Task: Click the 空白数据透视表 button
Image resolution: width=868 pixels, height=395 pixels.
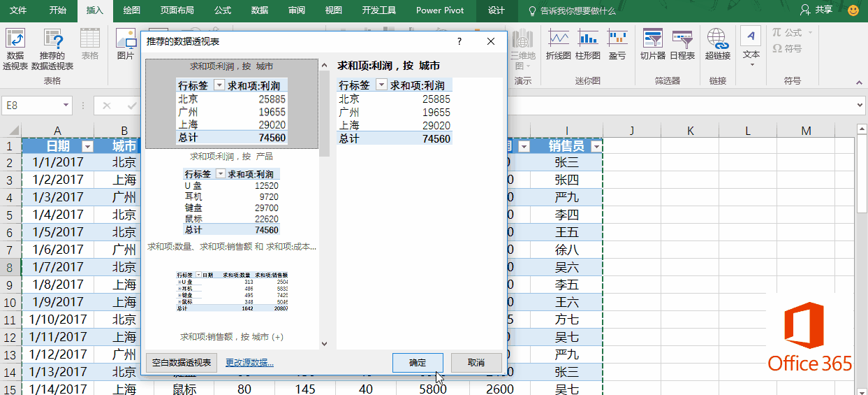Action: point(182,363)
